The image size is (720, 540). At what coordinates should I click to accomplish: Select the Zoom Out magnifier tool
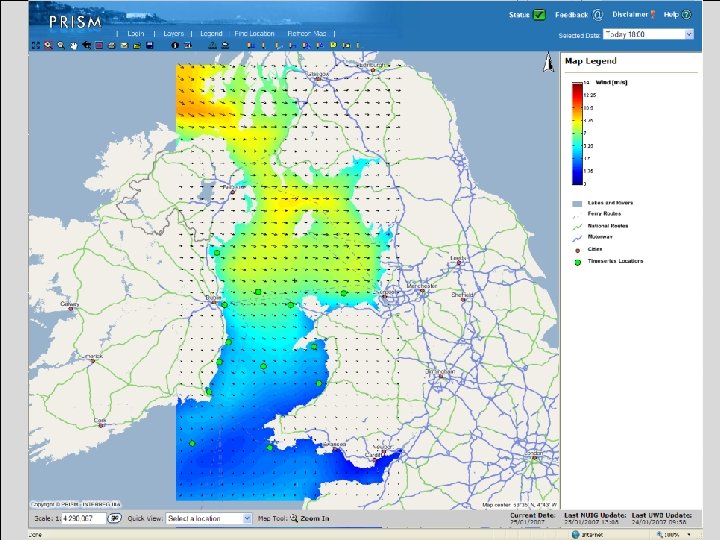(x=61, y=45)
